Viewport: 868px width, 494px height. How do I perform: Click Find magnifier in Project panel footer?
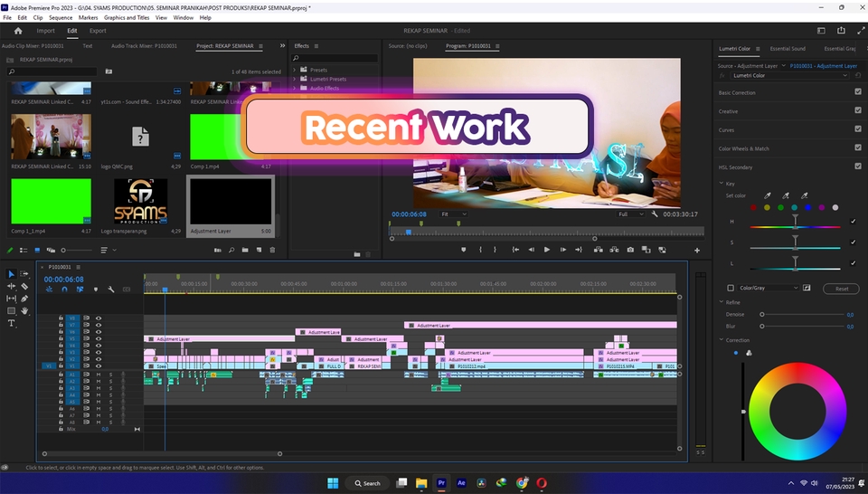pos(231,251)
